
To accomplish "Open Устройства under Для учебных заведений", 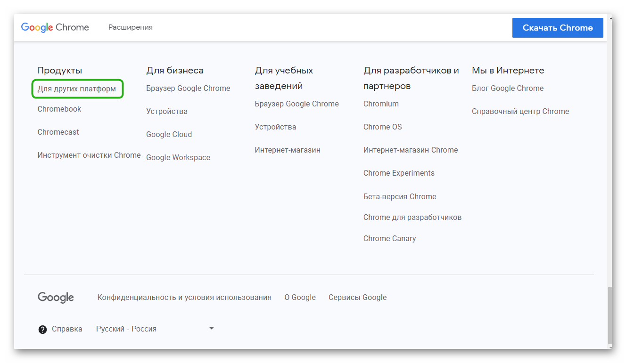I will (276, 127).
